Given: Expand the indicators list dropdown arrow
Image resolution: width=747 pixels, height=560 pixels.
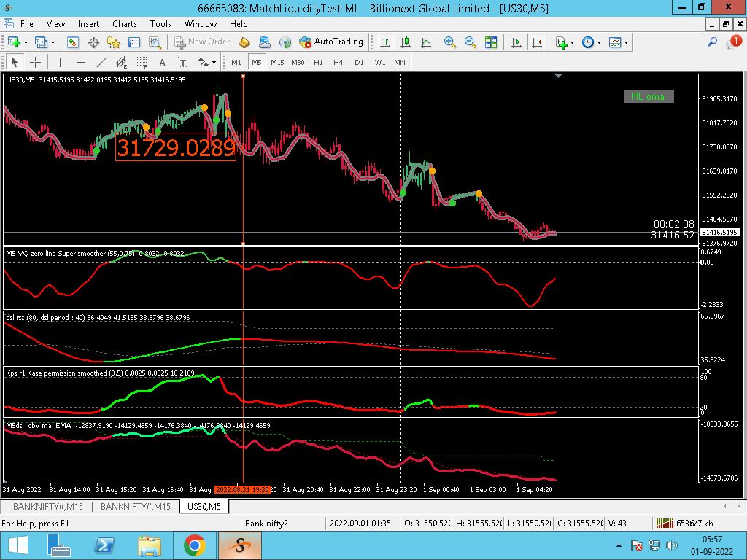Looking at the screenshot, I should [x=573, y=42].
